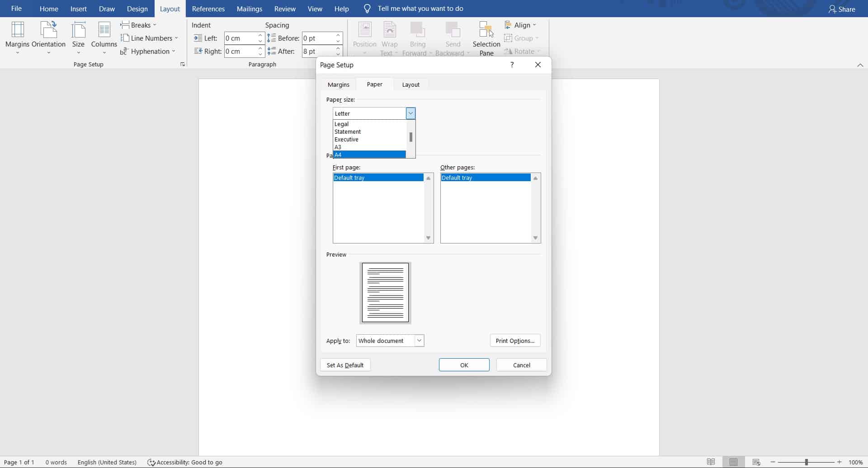Click the dialog help question mark
Image resolution: width=868 pixels, height=468 pixels.
click(x=512, y=65)
